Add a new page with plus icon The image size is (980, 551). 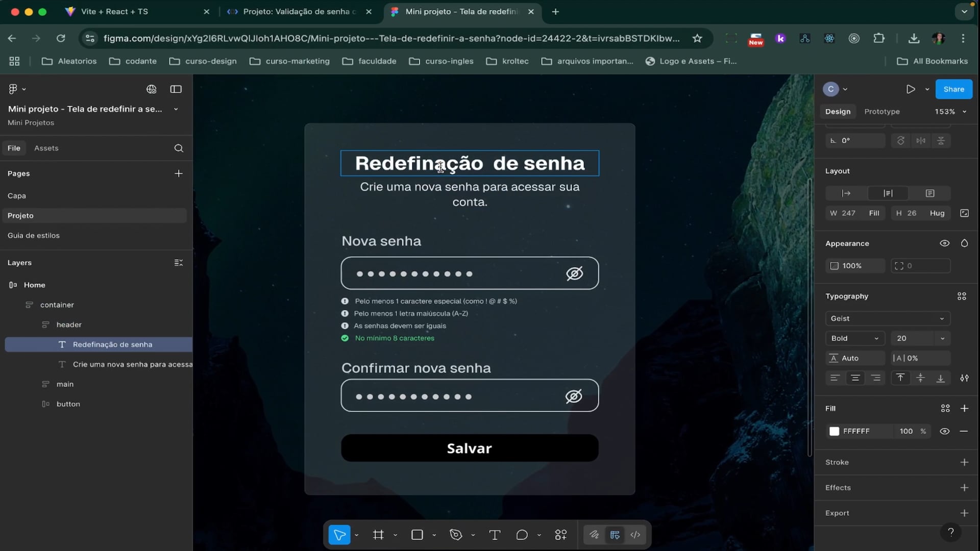tap(179, 173)
